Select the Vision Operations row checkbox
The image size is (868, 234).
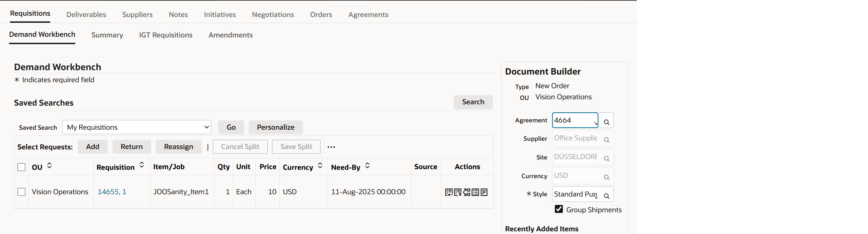(21, 192)
